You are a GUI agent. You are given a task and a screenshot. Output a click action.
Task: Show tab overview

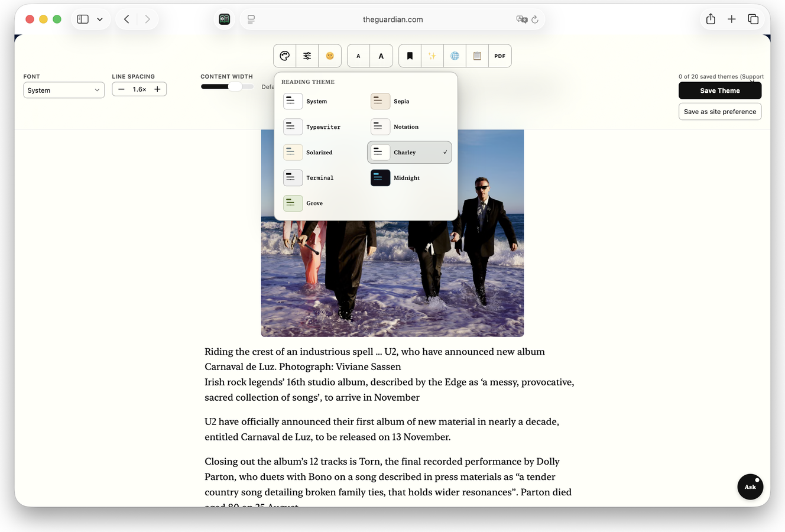(x=753, y=20)
